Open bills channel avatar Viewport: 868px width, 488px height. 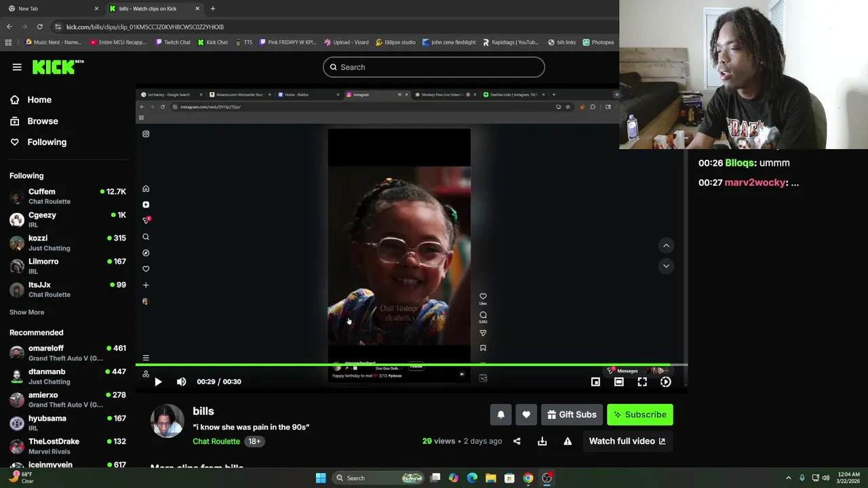tap(167, 420)
